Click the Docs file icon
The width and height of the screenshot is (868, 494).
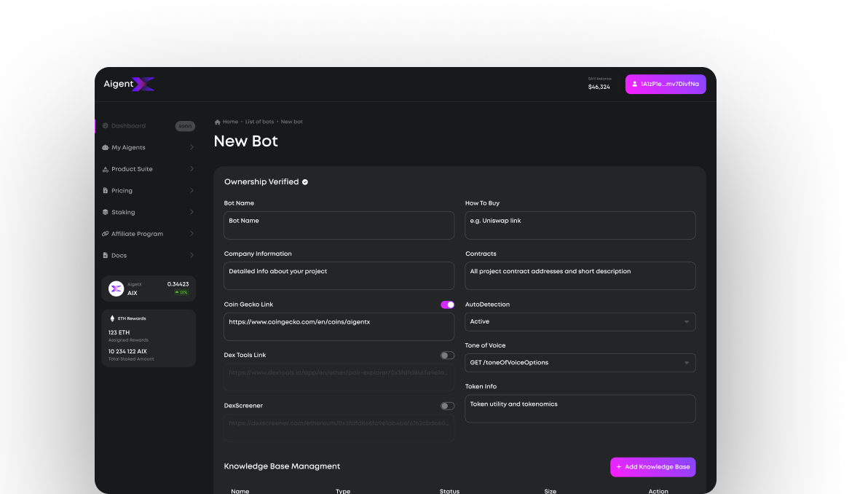pos(106,256)
